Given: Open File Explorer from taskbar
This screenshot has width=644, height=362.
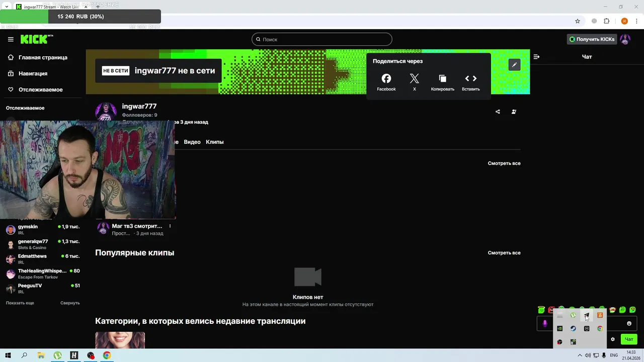Looking at the screenshot, I should pyautogui.click(x=41, y=355).
